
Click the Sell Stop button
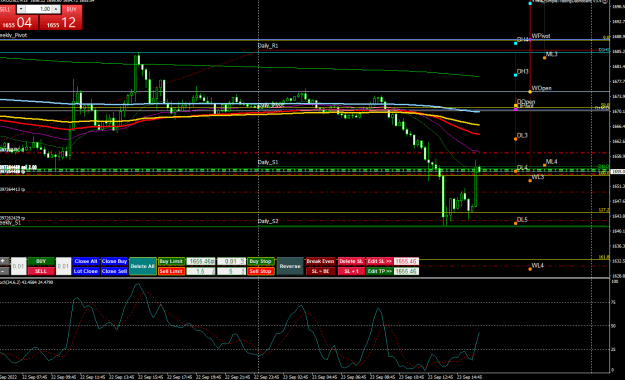click(x=260, y=271)
